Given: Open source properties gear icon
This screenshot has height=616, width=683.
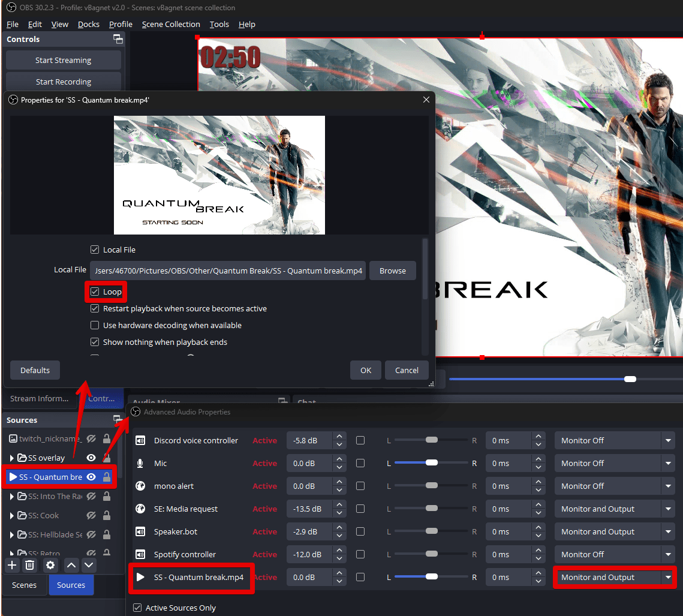Looking at the screenshot, I should 50,565.
